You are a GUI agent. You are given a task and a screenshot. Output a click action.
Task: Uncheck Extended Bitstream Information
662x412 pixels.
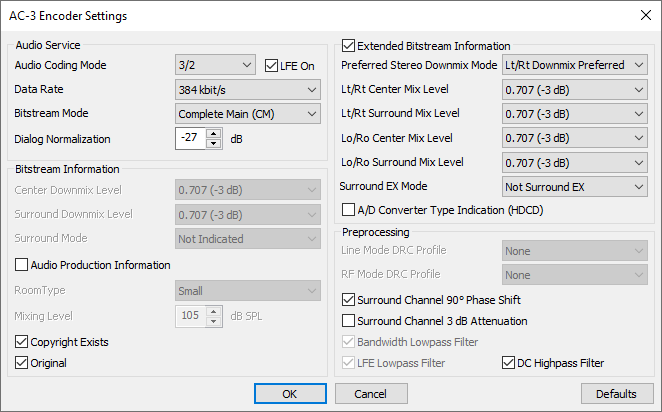pos(348,46)
